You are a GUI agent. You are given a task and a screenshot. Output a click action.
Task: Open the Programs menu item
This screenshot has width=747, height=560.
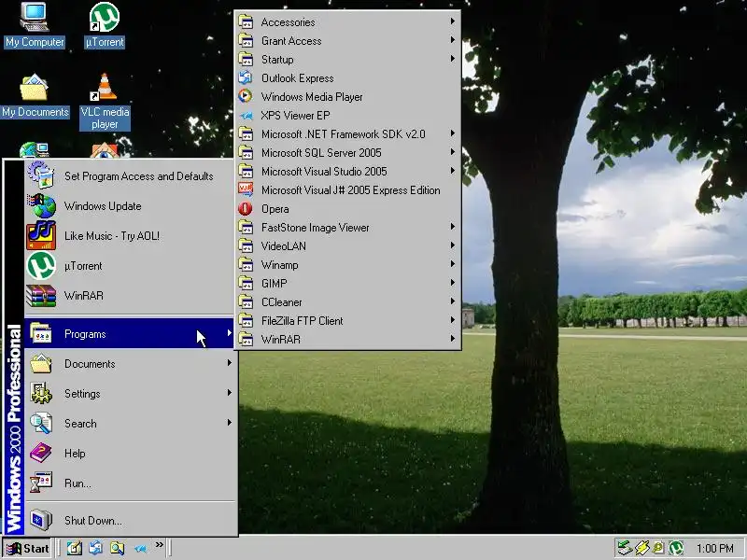click(129, 333)
